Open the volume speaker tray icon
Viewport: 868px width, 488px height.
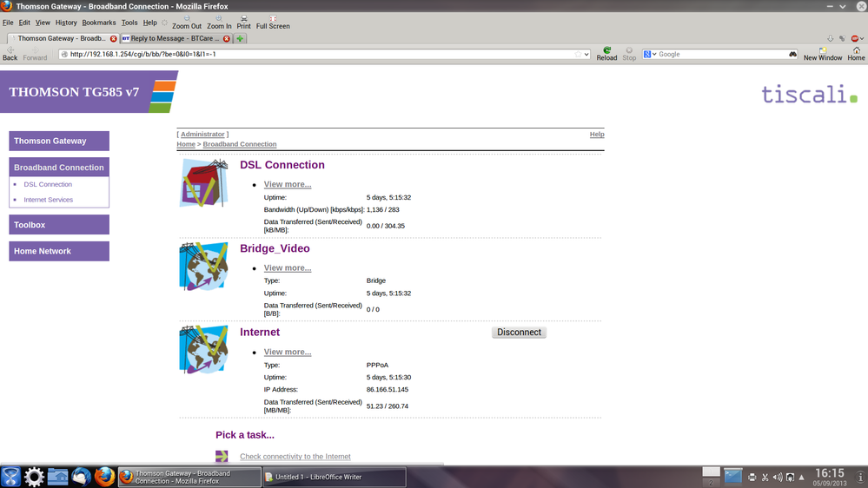(x=778, y=477)
